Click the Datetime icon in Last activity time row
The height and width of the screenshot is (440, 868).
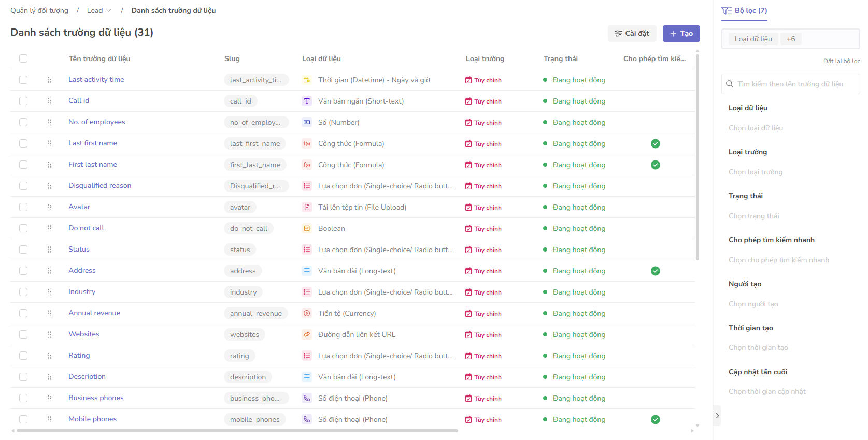307,80
